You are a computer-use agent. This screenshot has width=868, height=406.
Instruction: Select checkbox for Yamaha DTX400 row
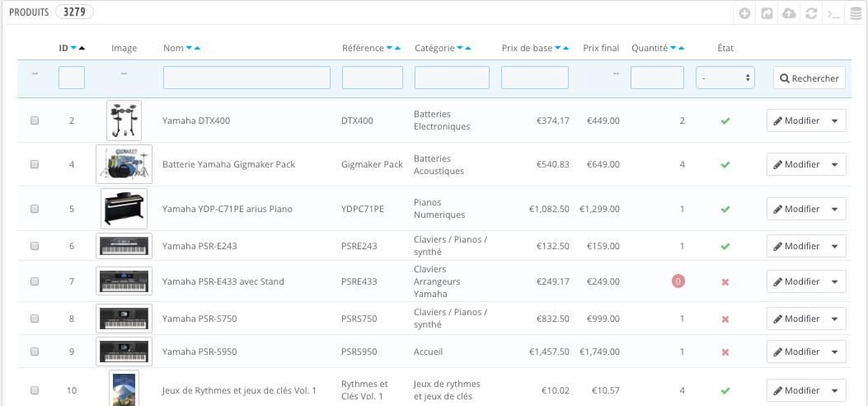coord(35,120)
